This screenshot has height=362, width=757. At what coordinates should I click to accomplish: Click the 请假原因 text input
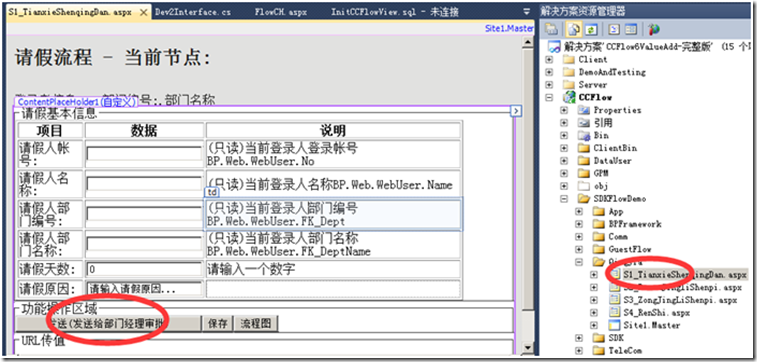tap(144, 288)
